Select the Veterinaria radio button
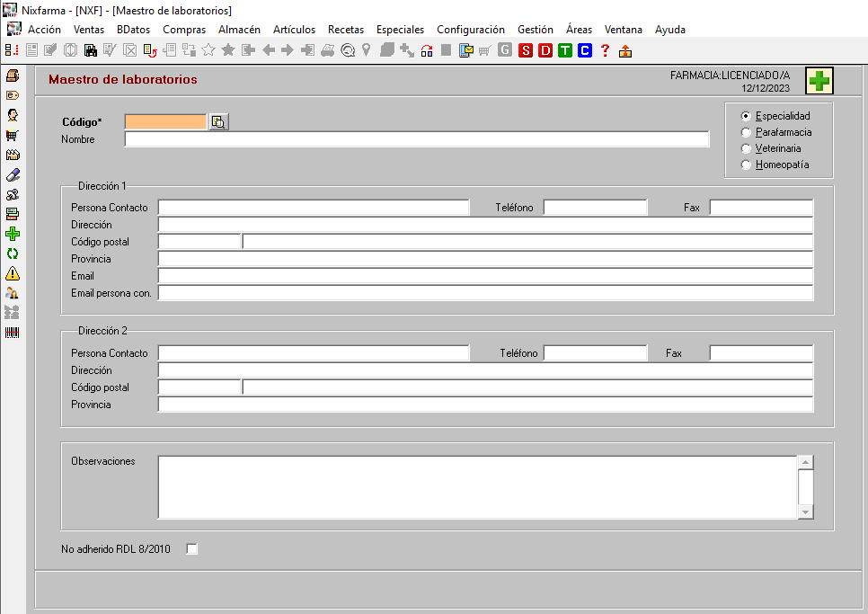This screenshot has height=614, width=868. point(746,148)
